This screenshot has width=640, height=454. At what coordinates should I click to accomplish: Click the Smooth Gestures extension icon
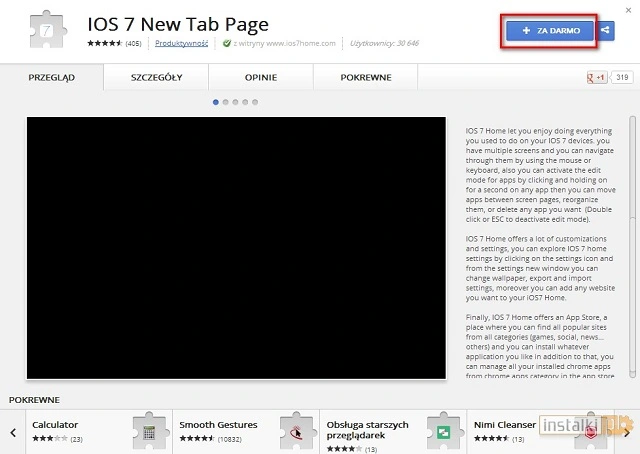tap(297, 432)
